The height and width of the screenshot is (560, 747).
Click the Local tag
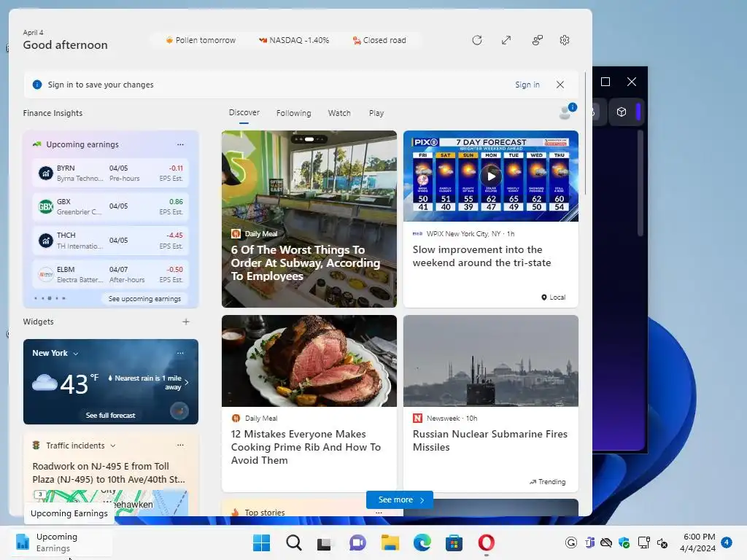tap(553, 297)
